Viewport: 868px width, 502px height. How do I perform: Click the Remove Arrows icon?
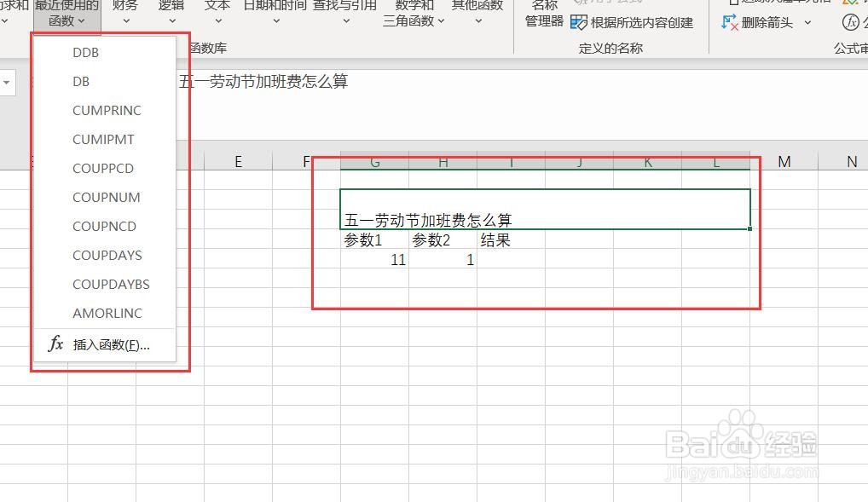[x=730, y=23]
